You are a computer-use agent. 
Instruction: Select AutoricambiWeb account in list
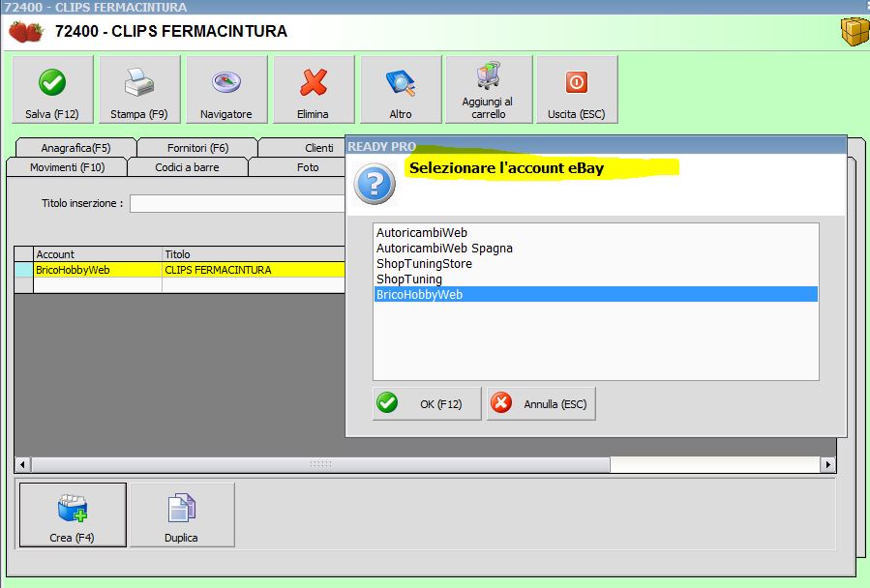tap(595, 232)
